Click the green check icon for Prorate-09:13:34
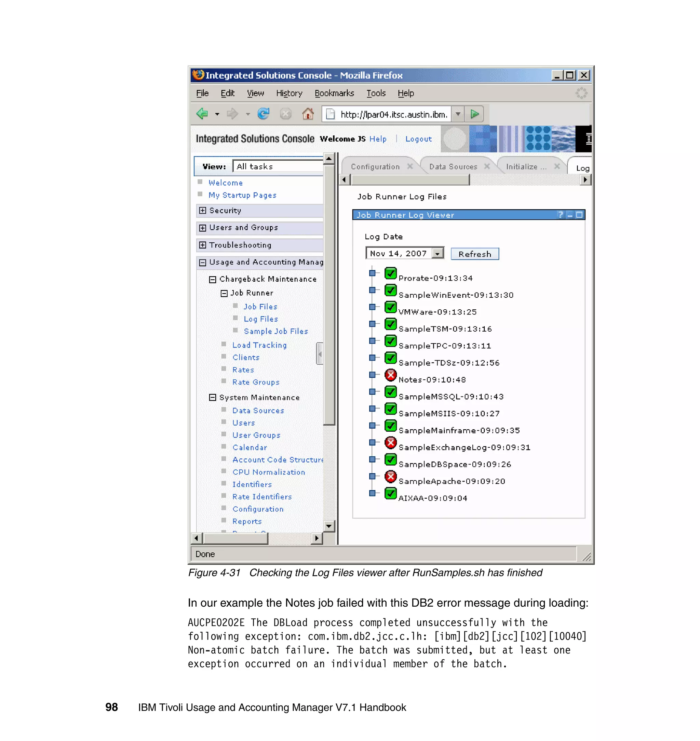Screen dimensions: 700x741 coord(390,273)
